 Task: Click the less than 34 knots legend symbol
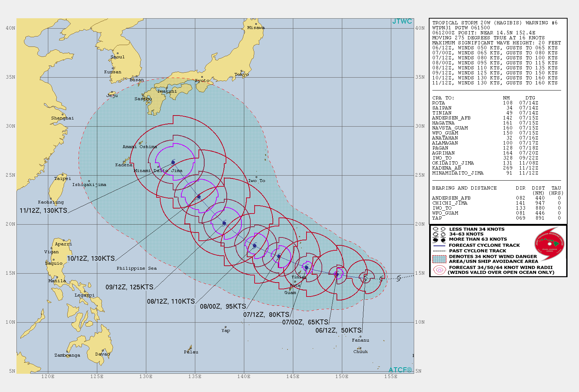pyautogui.click(x=439, y=229)
